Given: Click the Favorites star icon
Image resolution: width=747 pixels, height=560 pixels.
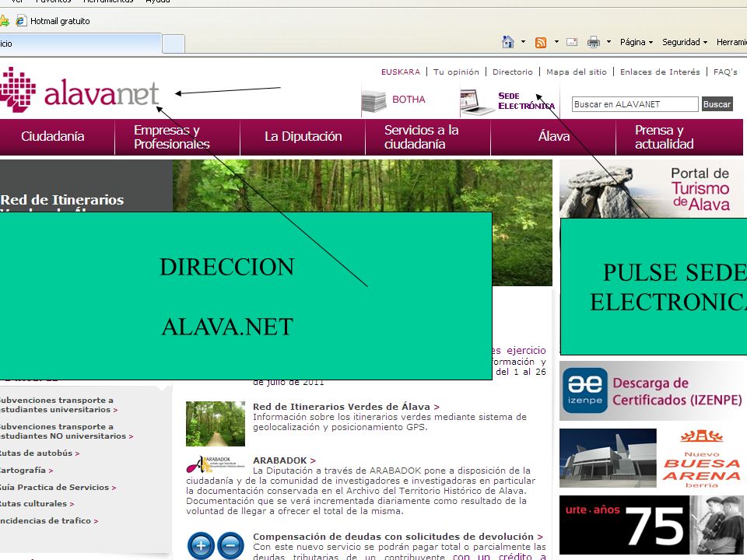Looking at the screenshot, I should (5, 21).
